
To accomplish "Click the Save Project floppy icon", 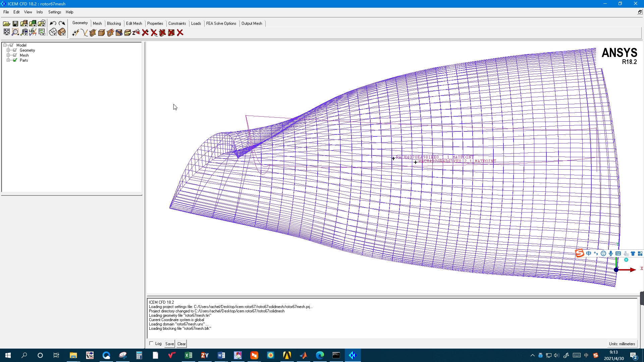I will (15, 23).
